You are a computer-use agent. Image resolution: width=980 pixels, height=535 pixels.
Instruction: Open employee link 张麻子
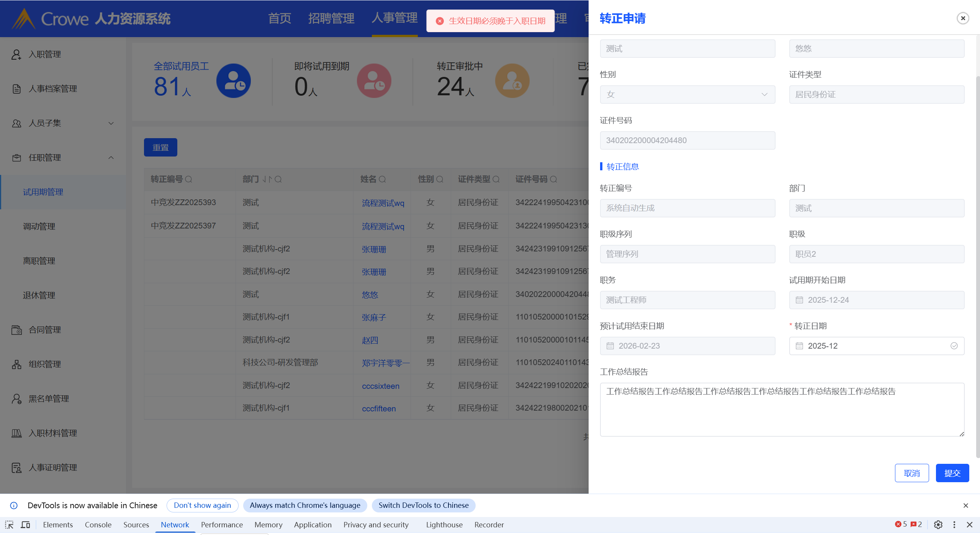tap(373, 317)
